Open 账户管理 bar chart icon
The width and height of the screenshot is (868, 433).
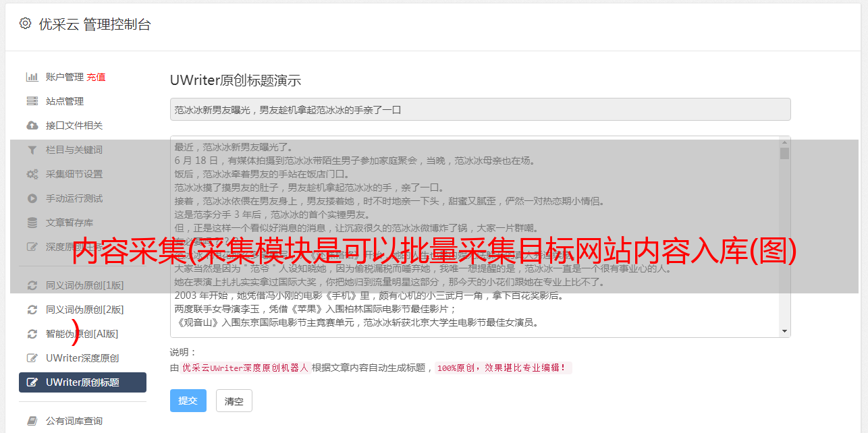tap(32, 77)
